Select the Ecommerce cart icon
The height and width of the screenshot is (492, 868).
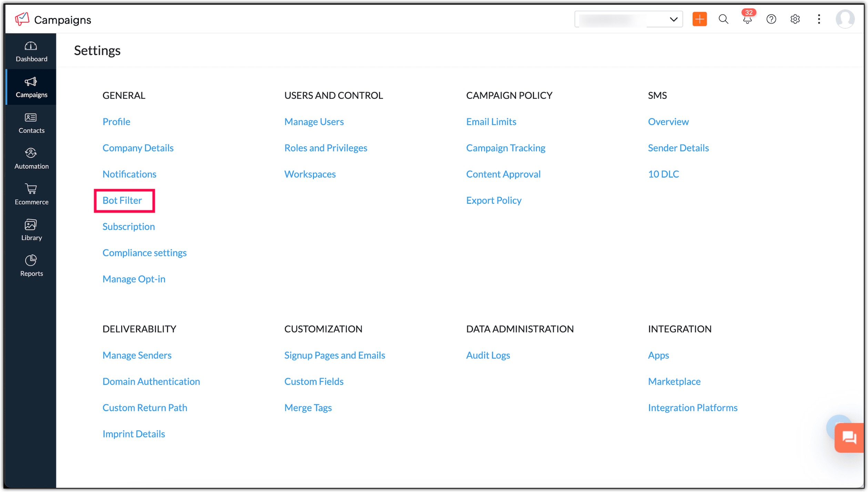(31, 194)
